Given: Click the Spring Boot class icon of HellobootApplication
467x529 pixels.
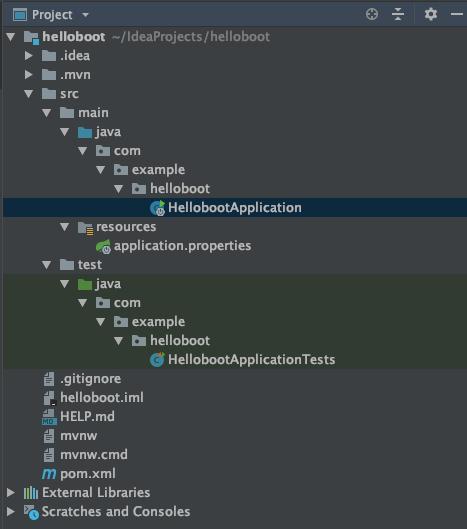Looking at the screenshot, I should (x=157, y=208).
